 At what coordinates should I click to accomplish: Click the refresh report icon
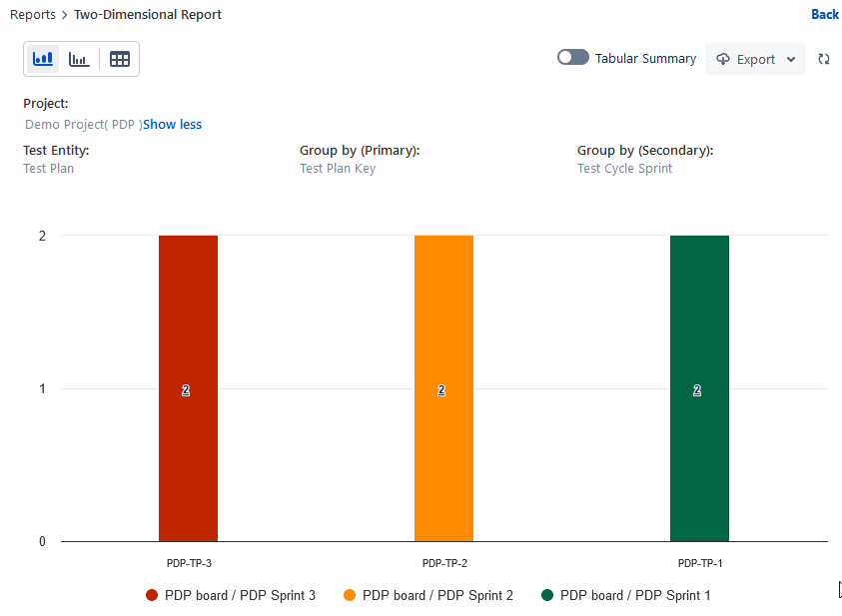coord(824,59)
